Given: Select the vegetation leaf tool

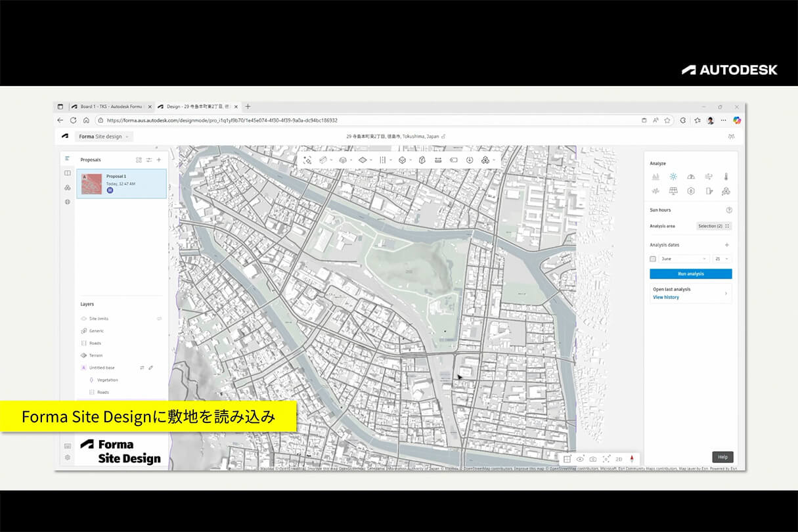Looking at the screenshot, I should (422, 160).
